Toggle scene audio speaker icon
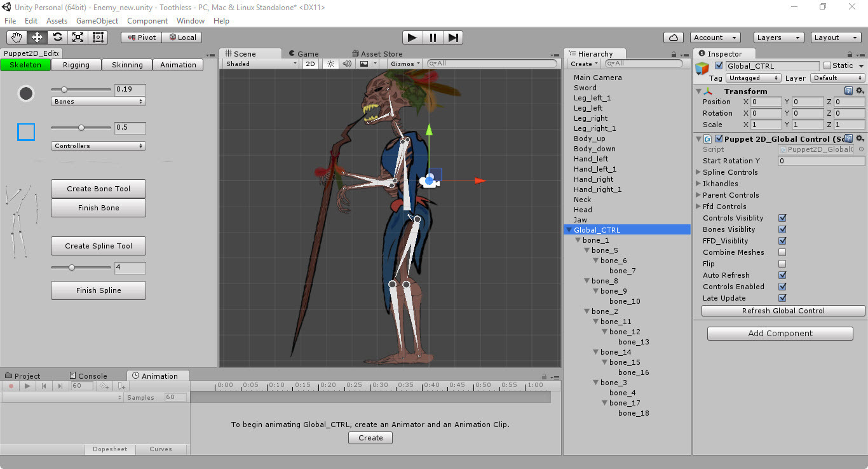The height and width of the screenshot is (469, 868). [346, 64]
